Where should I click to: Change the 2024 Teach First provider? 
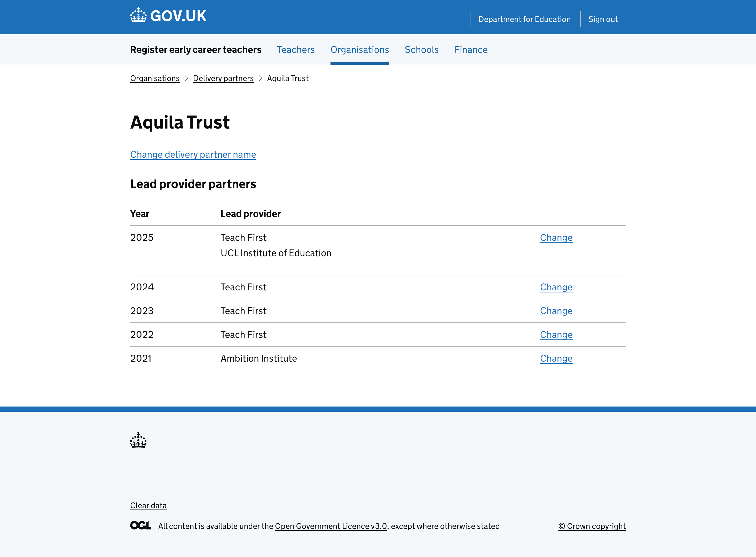(x=556, y=287)
